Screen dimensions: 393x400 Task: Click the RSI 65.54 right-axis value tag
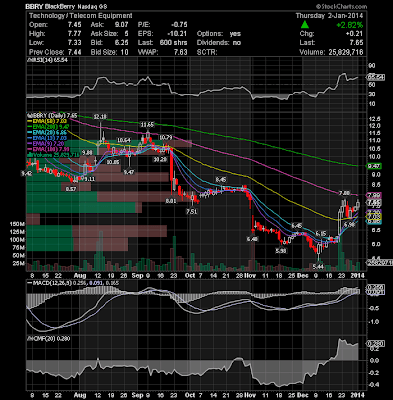[x=376, y=77]
